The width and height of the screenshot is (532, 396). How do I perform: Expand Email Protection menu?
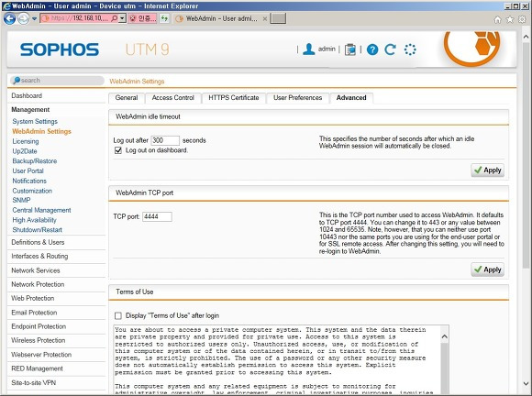point(56,313)
